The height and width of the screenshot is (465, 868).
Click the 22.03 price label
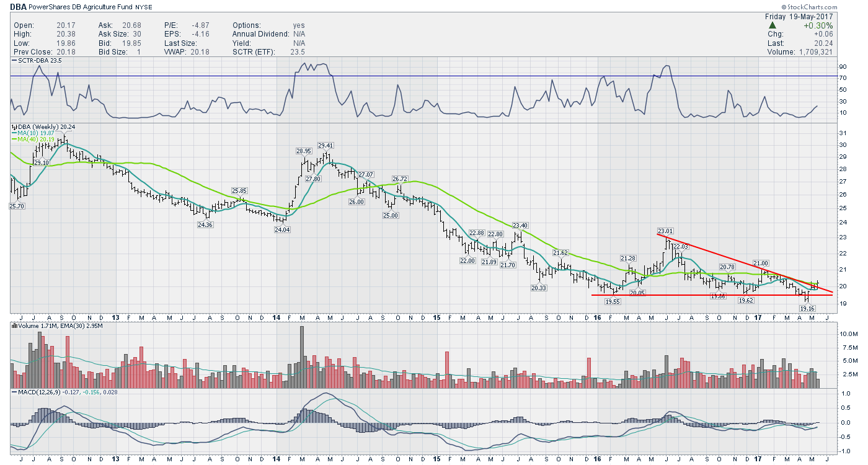pyautogui.click(x=681, y=246)
